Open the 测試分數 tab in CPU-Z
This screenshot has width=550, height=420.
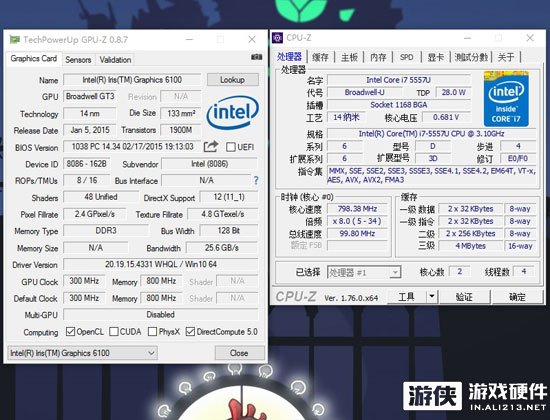[x=471, y=57]
